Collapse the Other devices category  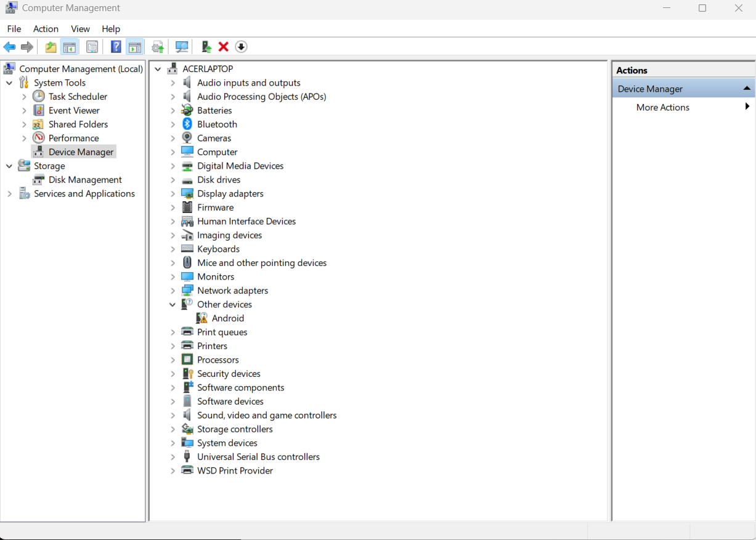click(x=173, y=305)
